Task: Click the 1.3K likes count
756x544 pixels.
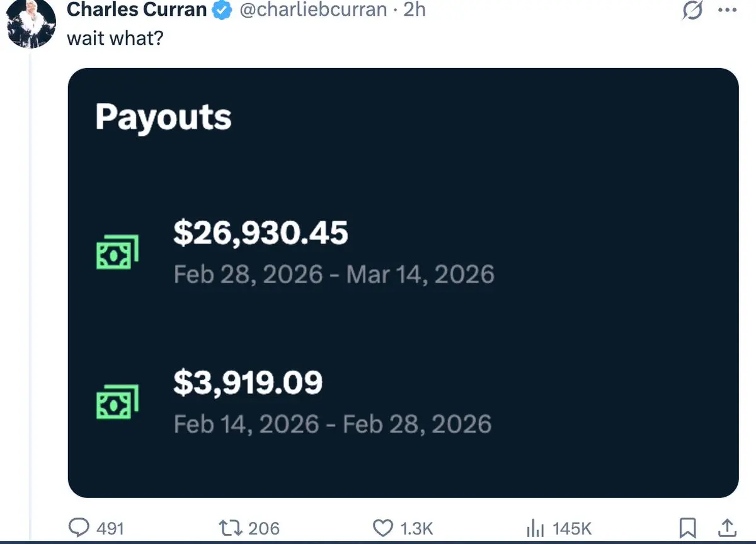Action: pos(418,528)
